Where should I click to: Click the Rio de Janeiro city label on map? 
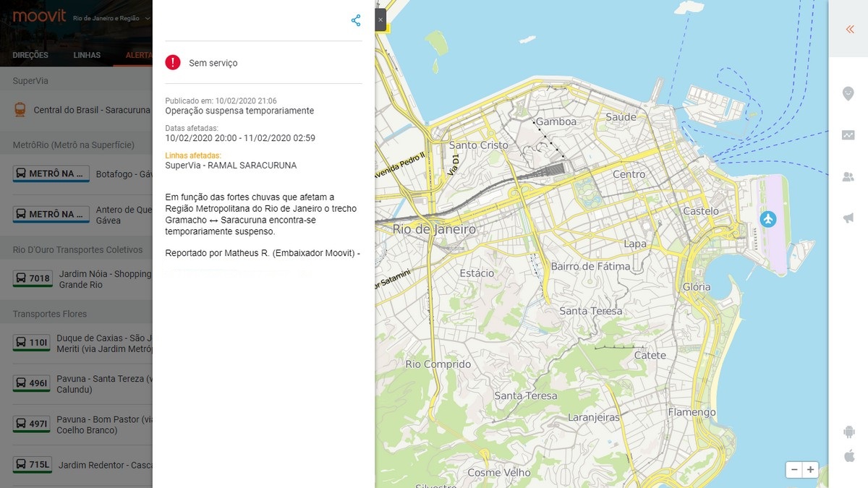(434, 229)
